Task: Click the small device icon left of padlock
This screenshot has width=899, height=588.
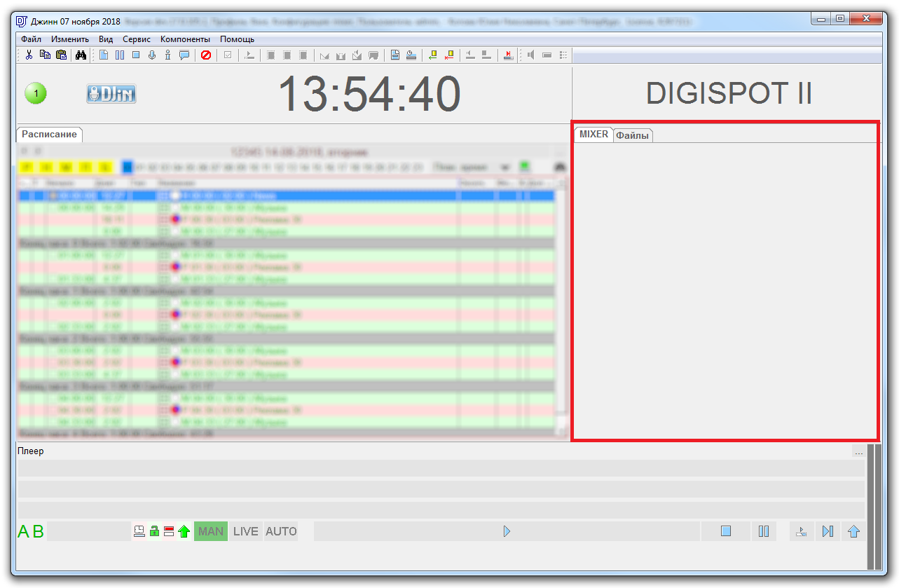Action: click(x=139, y=531)
